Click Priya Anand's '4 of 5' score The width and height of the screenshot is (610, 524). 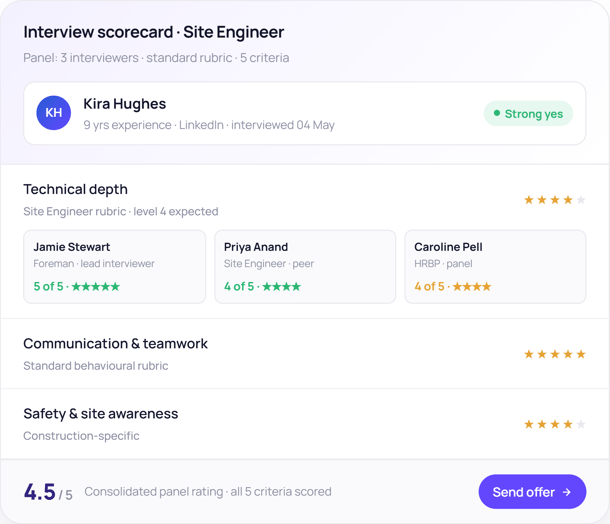click(262, 286)
